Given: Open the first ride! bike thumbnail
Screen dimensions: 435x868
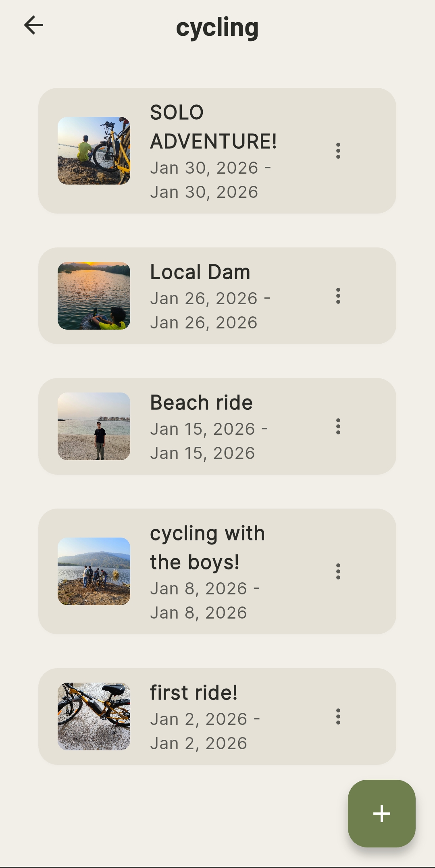Looking at the screenshot, I should pos(94,716).
